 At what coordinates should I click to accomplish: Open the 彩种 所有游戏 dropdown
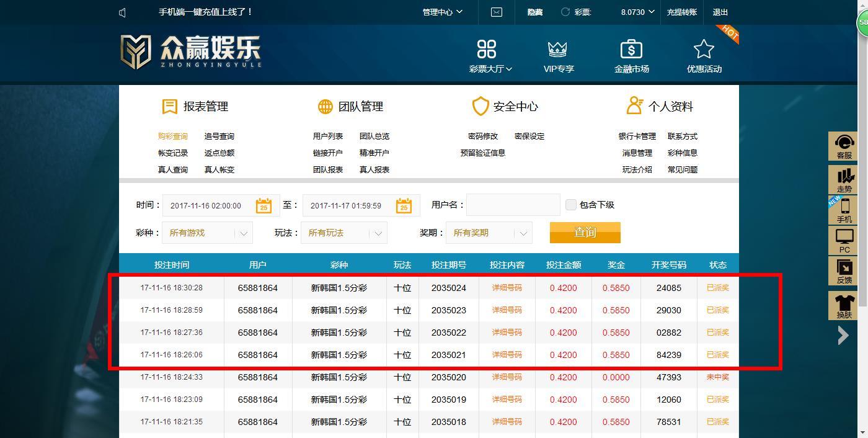coord(208,233)
